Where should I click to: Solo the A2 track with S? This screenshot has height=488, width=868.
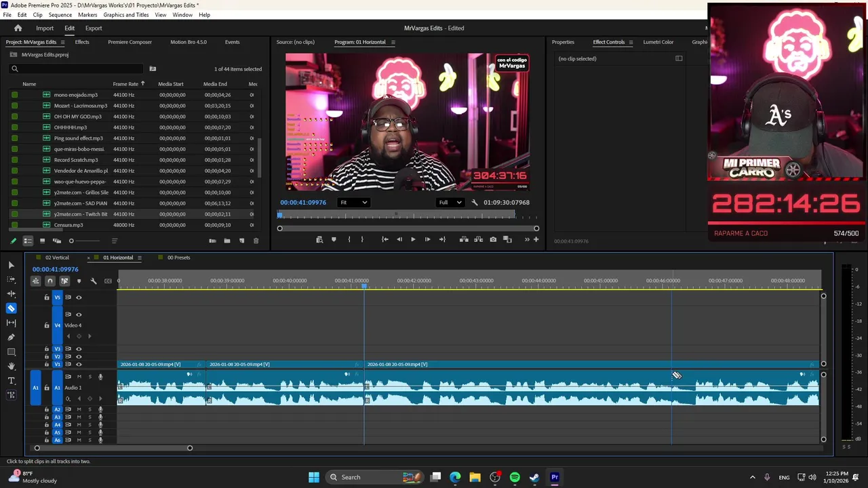coord(90,409)
